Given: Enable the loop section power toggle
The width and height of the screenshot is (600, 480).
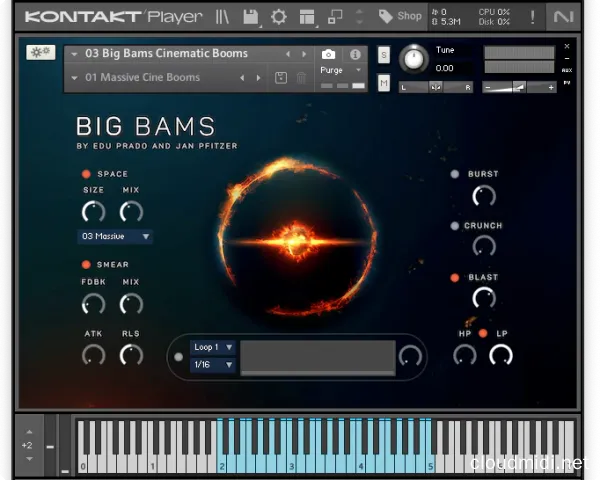Looking at the screenshot, I should 178,357.
